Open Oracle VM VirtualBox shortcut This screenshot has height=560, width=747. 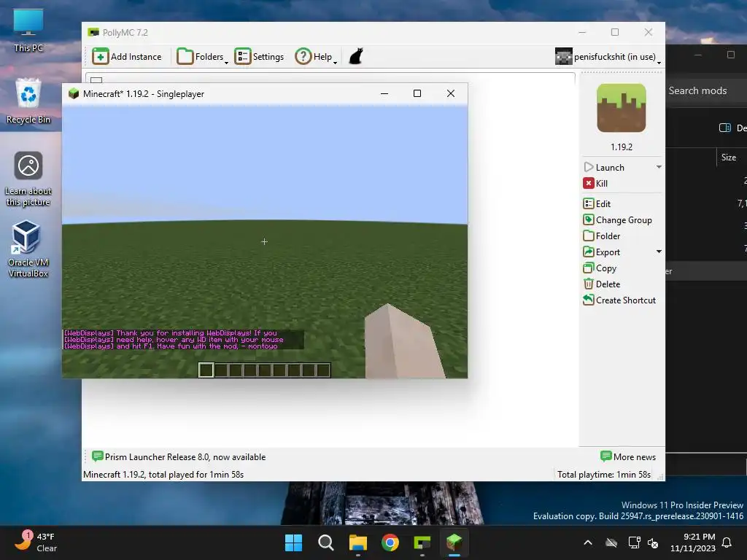[28, 249]
